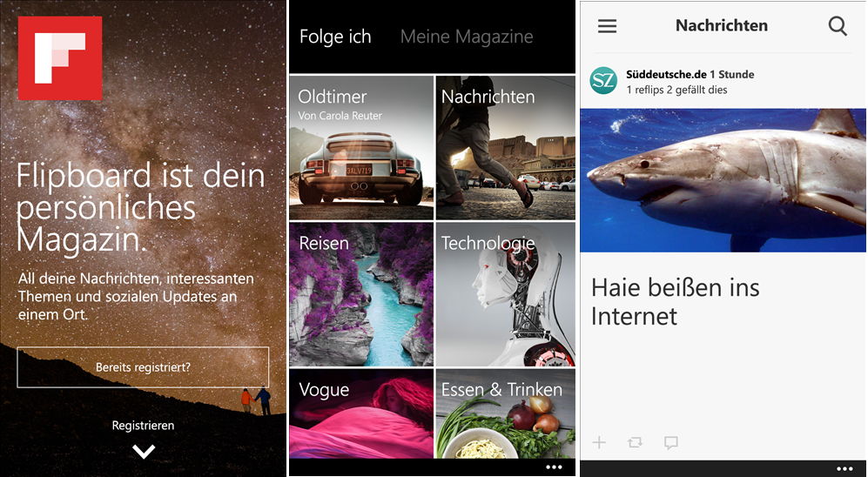Screen dimensions: 868x477
Task: Click the search magnifier icon
Action: point(838,26)
